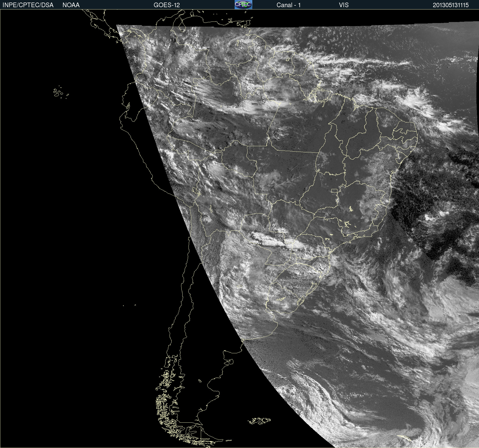Click the INPE/CPTEC/DSA header text

[28, 5]
